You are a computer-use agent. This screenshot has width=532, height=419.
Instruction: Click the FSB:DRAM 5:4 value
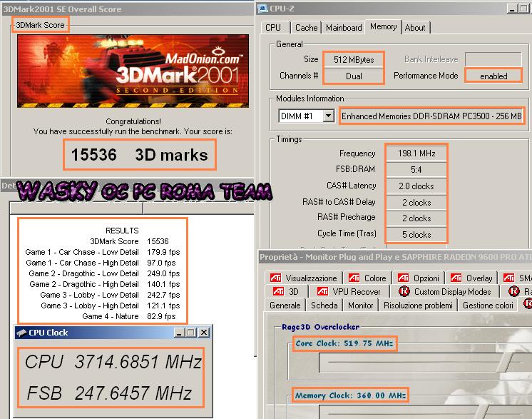[416, 170]
